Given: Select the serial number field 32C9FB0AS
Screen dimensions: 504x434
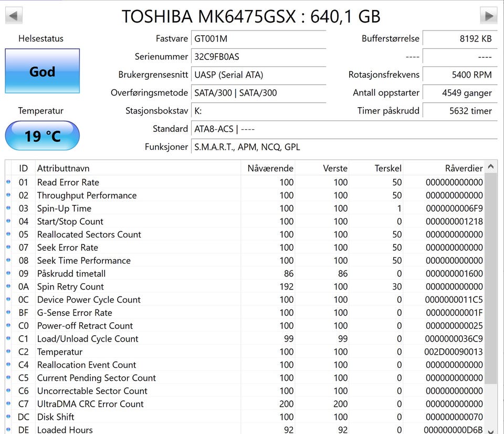Looking at the screenshot, I should click(x=257, y=57).
